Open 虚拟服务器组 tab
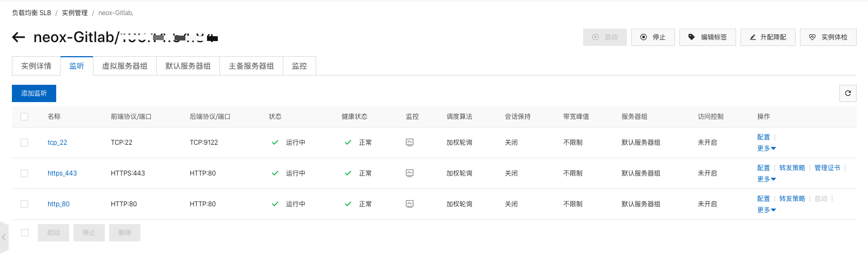 click(x=125, y=66)
